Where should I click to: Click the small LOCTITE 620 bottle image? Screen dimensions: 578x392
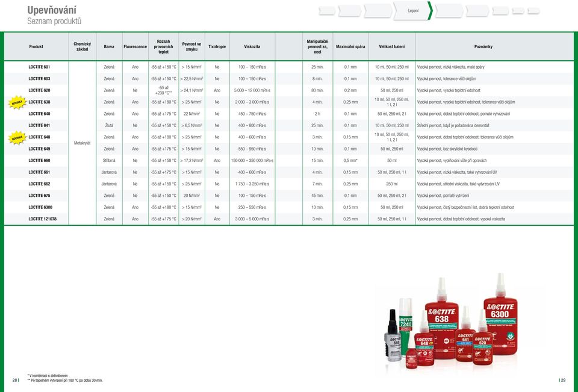(482, 338)
